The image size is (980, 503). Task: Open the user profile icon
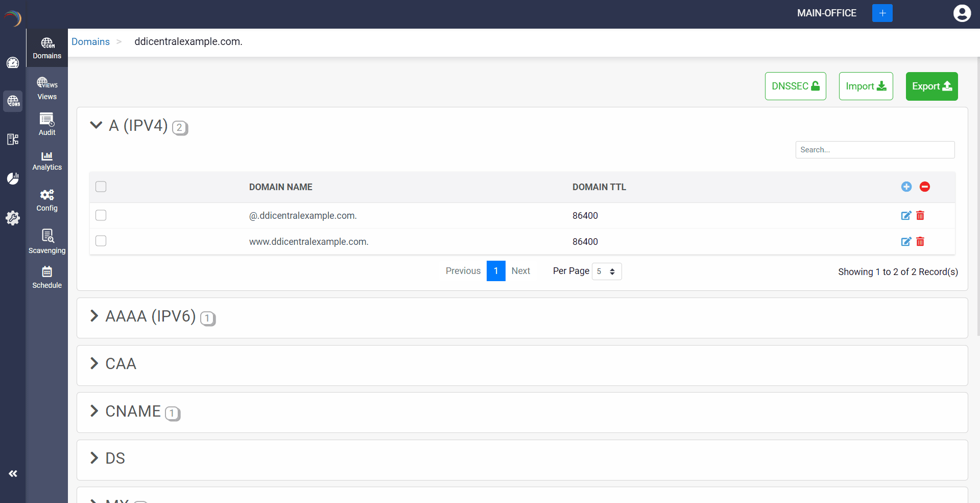[962, 13]
